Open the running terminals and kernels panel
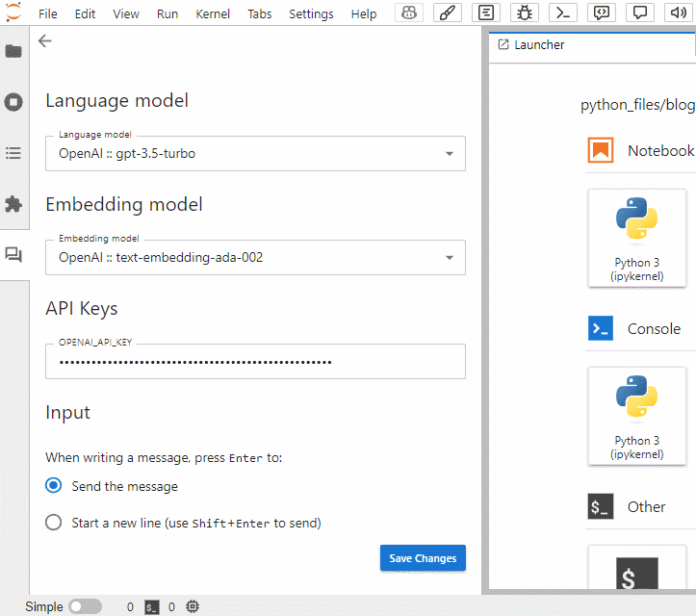The width and height of the screenshot is (696, 616). 13,102
